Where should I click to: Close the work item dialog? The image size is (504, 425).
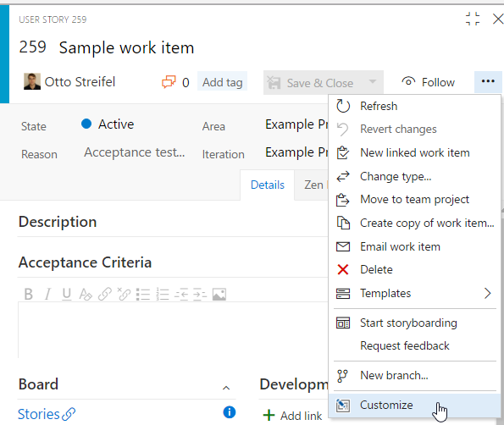(x=498, y=19)
